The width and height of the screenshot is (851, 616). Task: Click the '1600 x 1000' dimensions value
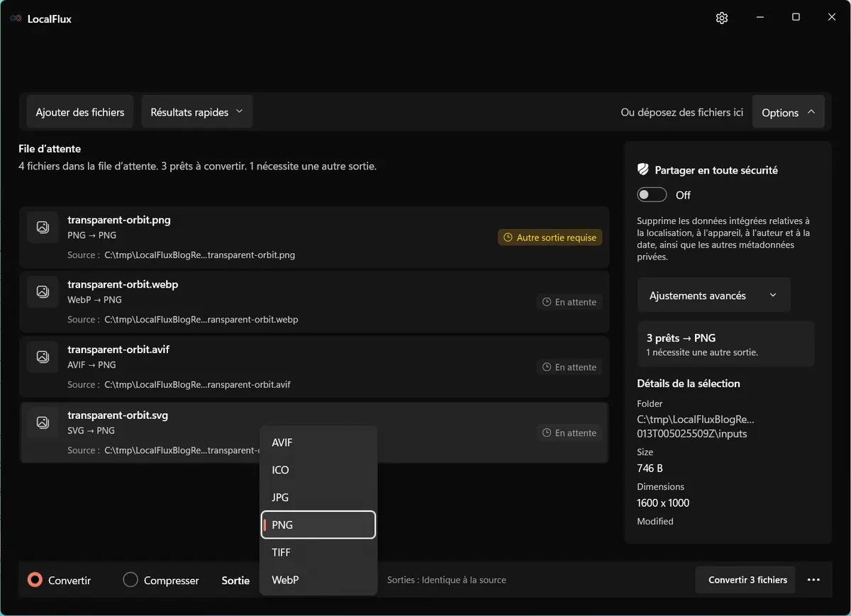[x=663, y=503]
